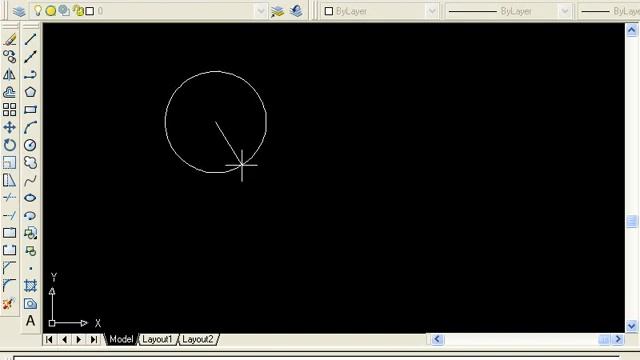Image resolution: width=640 pixels, height=360 pixels.
Task: Jump to last layout tab button
Action: (94, 339)
